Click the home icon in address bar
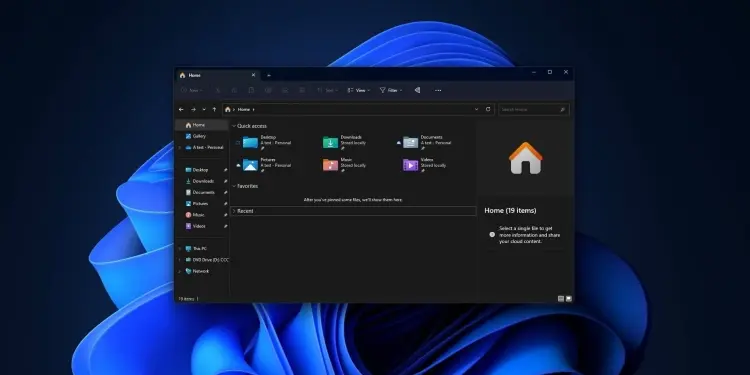The height and width of the screenshot is (375, 750). point(228,110)
